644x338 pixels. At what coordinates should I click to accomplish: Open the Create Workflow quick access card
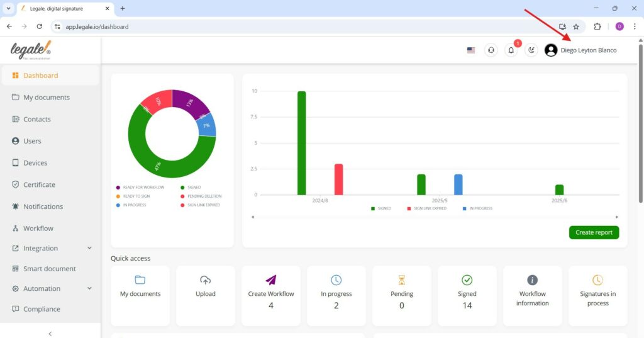point(271,296)
